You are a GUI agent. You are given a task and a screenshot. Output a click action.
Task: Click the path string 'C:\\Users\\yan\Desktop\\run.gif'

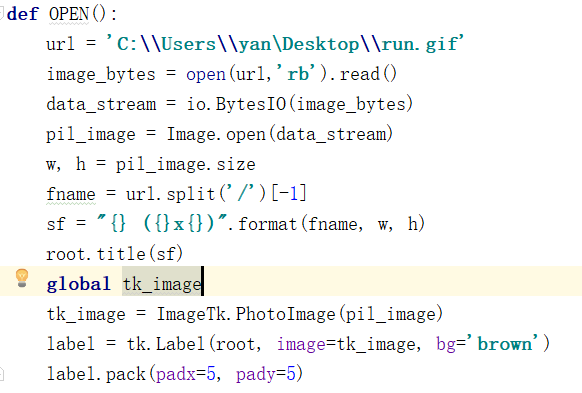pyautogui.click(x=285, y=44)
